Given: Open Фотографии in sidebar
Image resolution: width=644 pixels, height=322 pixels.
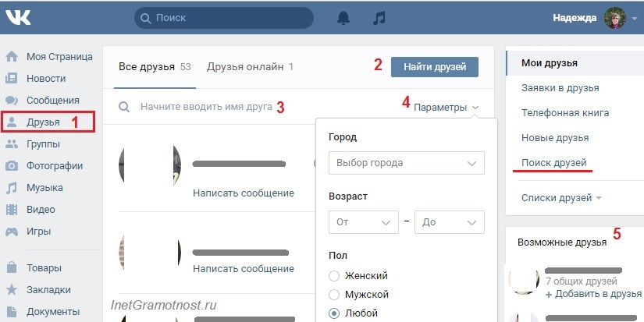Looking at the screenshot, I should coord(55,166).
